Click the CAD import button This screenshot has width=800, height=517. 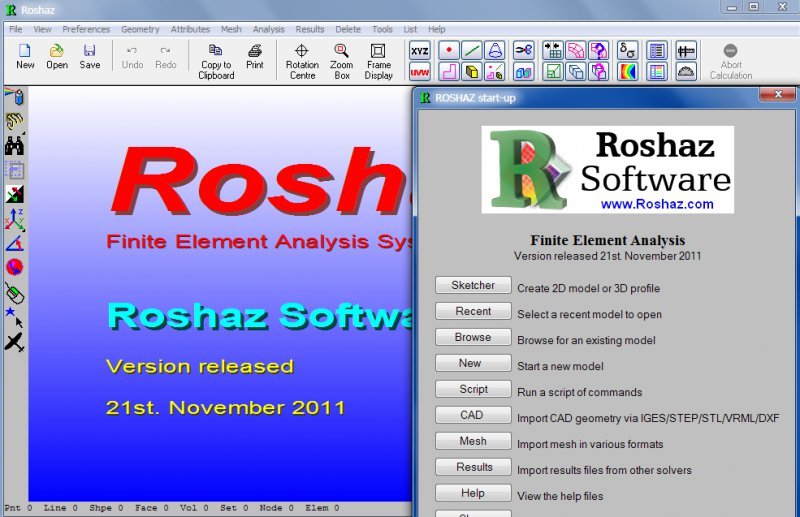click(x=473, y=415)
